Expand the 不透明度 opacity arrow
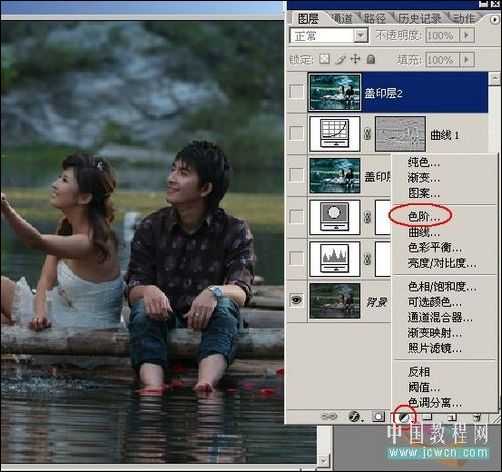The image size is (502, 472). tap(467, 35)
